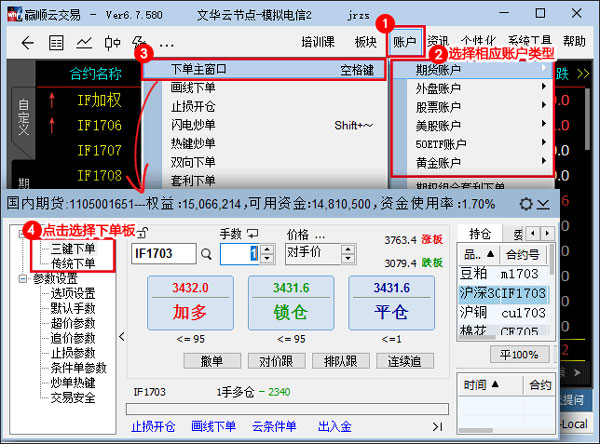
Task: Click the lock icon beside contract field
Action: 142,232
